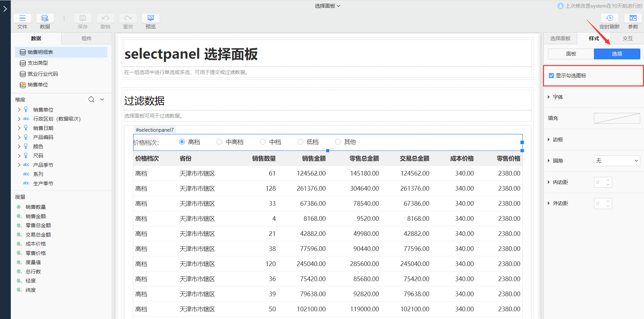Expand the 字体 section
Viewport: 644px width, 319px height.
558,97
